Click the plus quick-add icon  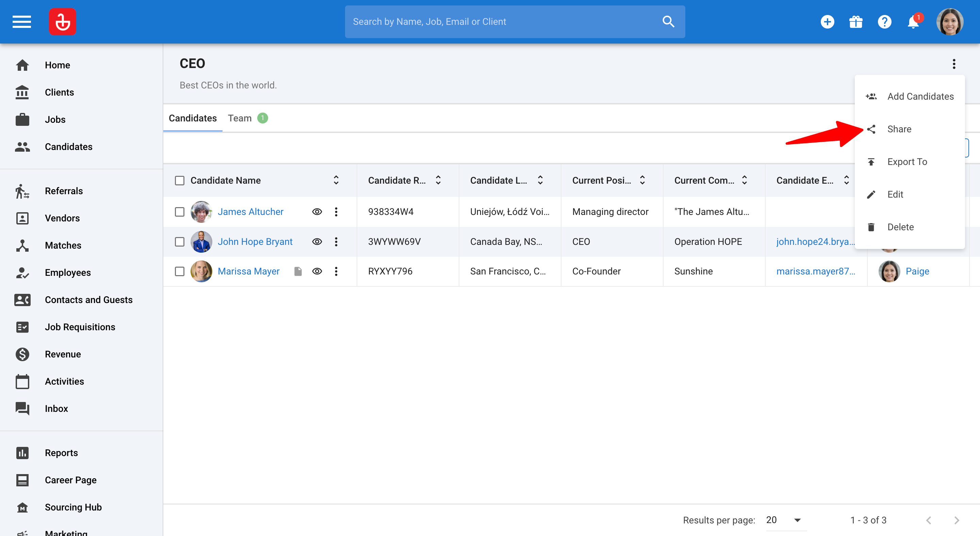[827, 22]
